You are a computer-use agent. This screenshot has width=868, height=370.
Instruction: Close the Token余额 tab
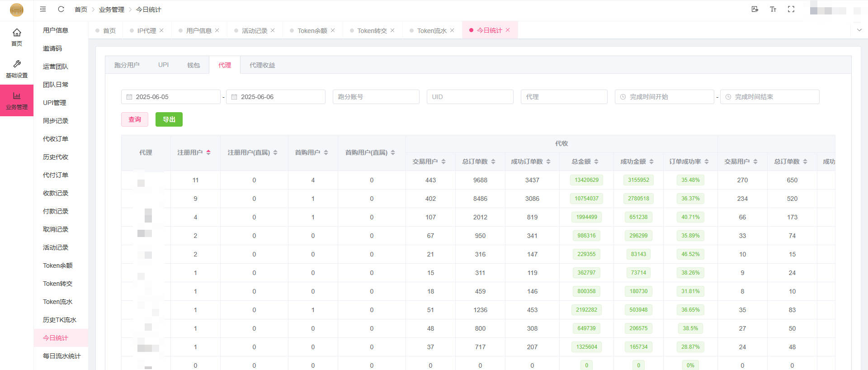333,30
